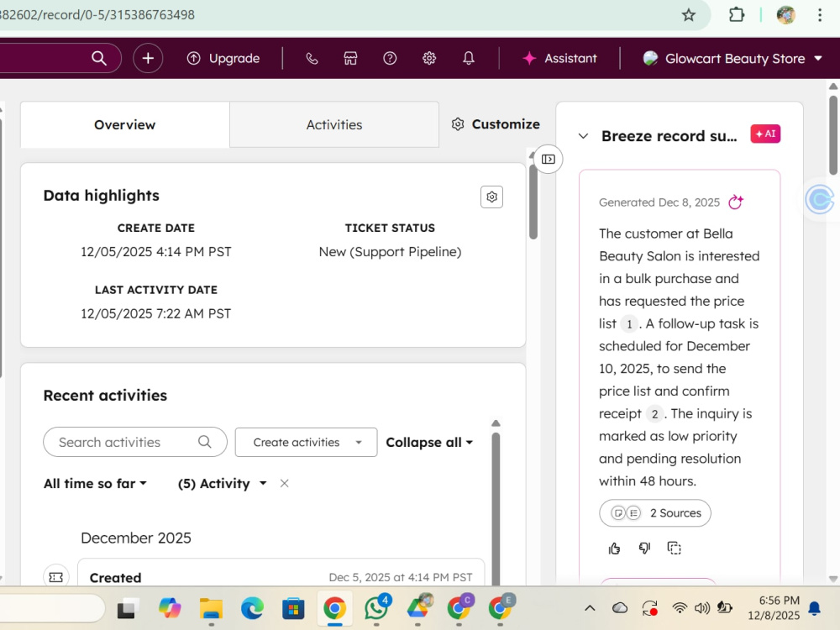The width and height of the screenshot is (840, 630).
Task: Select the create date 12/05/2025 4:14 PM PST
Action: pos(156,252)
